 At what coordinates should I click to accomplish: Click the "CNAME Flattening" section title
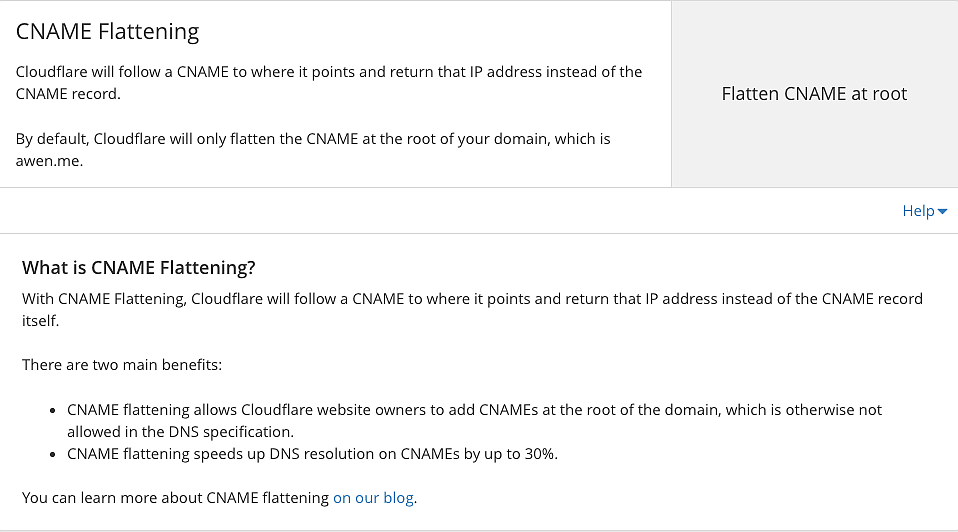(x=108, y=31)
